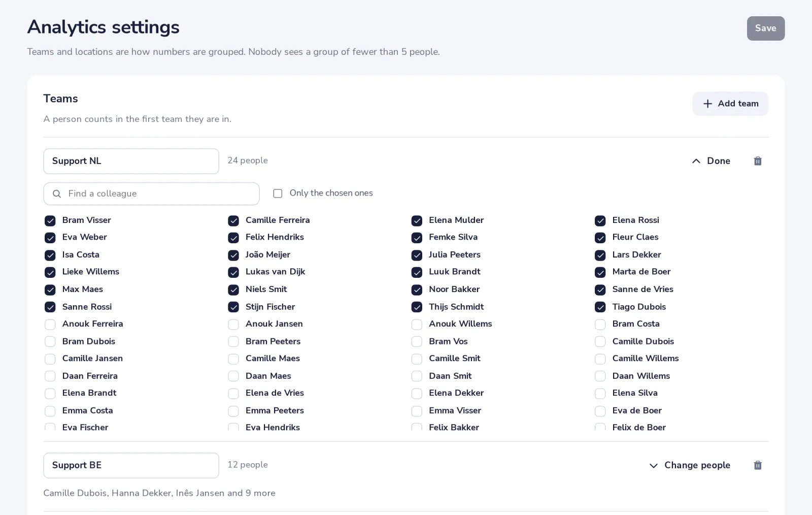Click the magnifier icon in colleague search
Screen dimensions: 812x515
pos(57,194)
